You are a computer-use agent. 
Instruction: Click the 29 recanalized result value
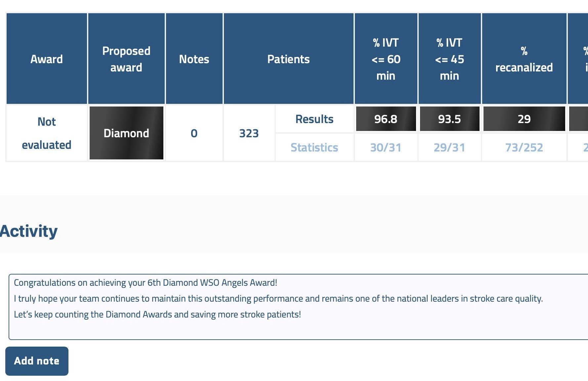click(524, 119)
